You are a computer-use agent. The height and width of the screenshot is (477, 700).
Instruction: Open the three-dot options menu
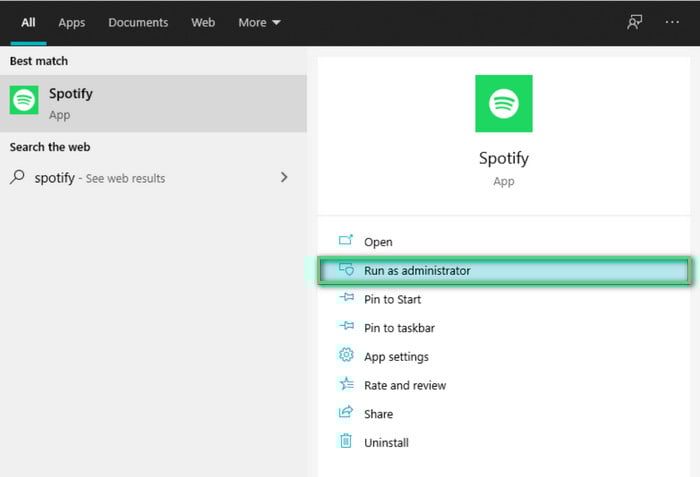point(672,22)
